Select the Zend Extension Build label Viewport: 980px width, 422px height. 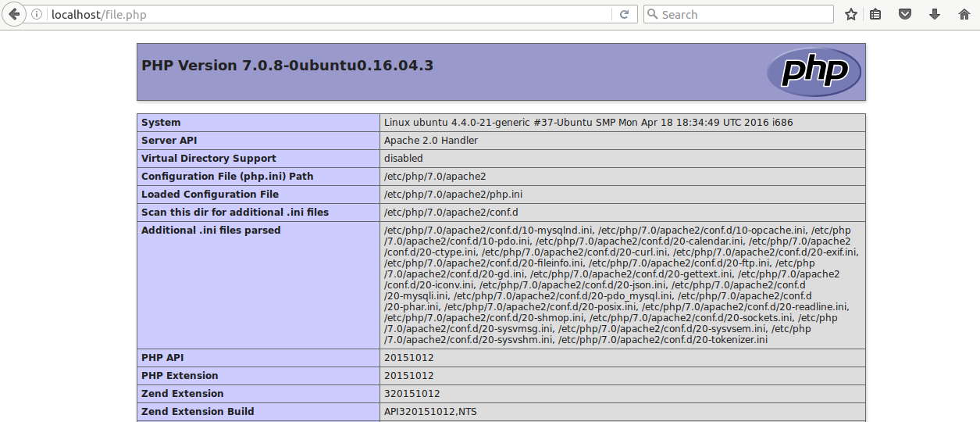(198, 412)
